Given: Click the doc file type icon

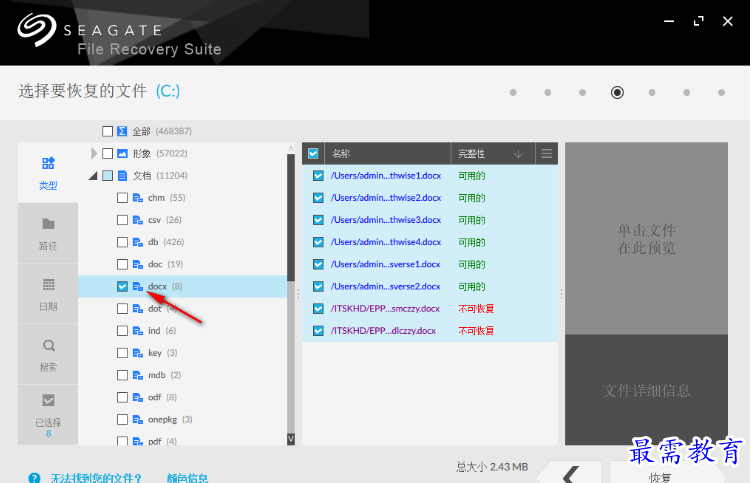Looking at the screenshot, I should [x=138, y=264].
